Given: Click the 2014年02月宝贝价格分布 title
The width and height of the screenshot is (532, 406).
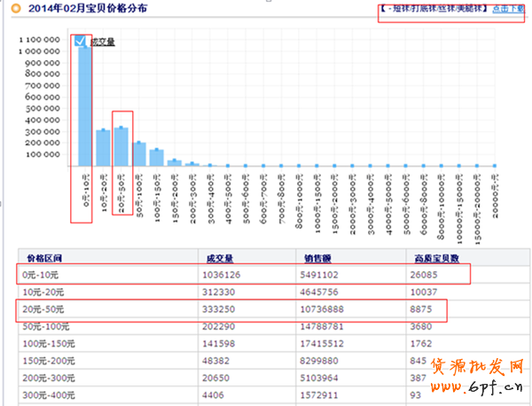Looking at the screenshot, I should click(x=87, y=9).
